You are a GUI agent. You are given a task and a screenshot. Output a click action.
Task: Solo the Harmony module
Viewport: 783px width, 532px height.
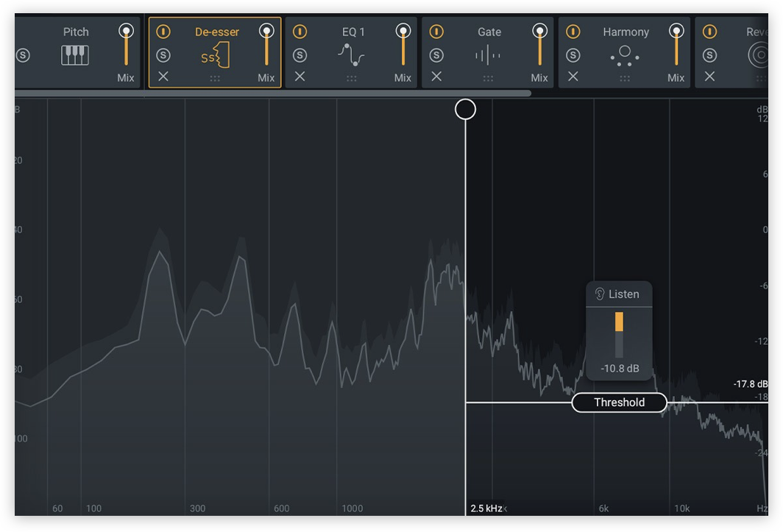[573, 54]
